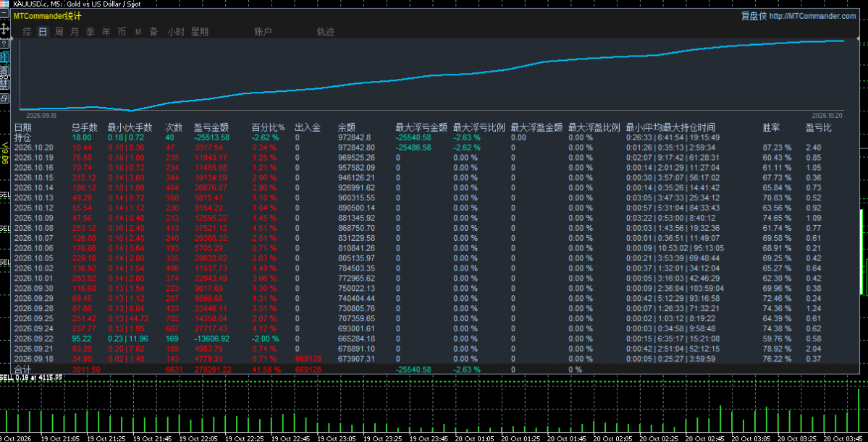Switch to the 小时 hourly tab
Viewport: 868px width, 442px height.
click(176, 32)
